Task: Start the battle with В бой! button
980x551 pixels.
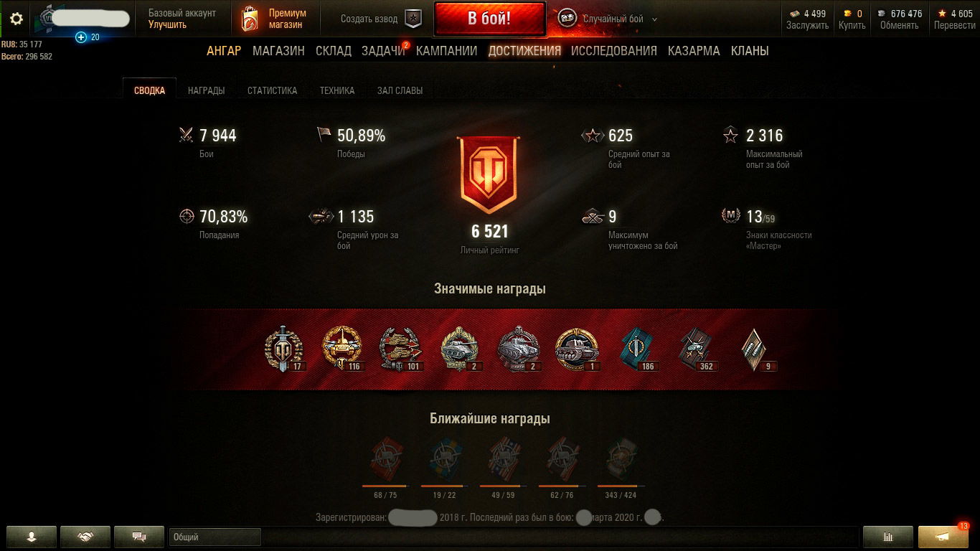Action: click(489, 19)
